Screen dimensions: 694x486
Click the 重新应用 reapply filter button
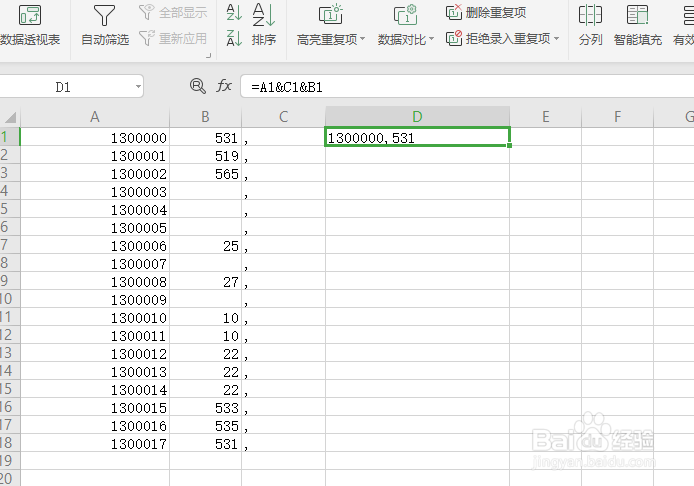pyautogui.click(x=173, y=39)
